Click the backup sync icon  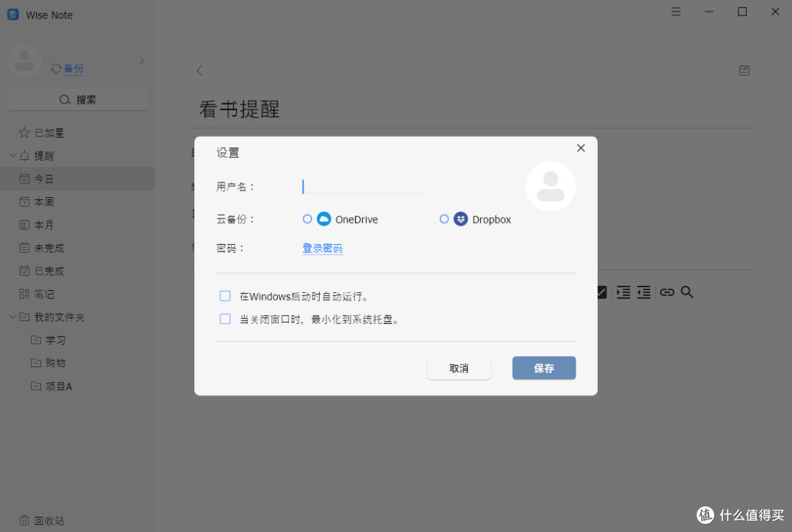(x=56, y=68)
